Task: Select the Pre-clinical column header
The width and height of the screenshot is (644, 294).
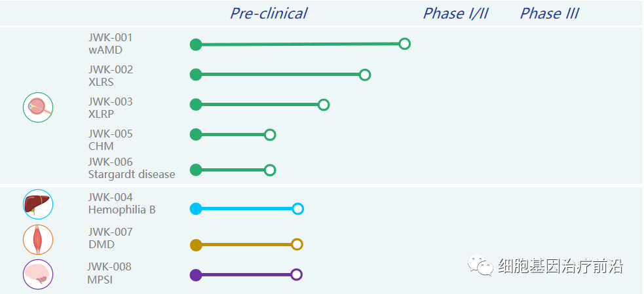Action: click(x=268, y=14)
